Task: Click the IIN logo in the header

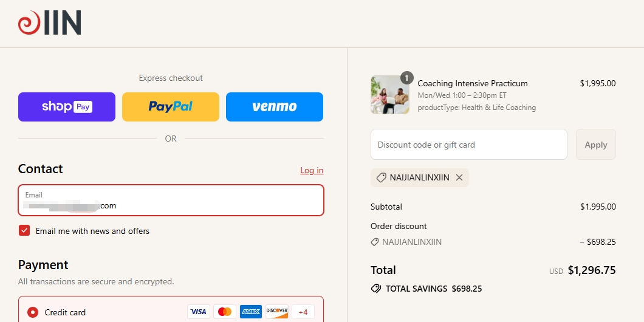Action: (50, 23)
